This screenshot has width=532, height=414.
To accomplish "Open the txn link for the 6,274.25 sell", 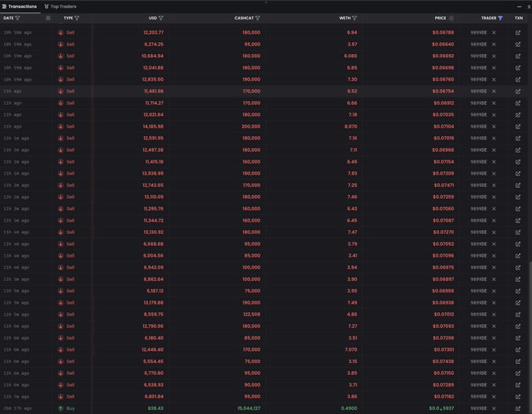I will 518,45.
